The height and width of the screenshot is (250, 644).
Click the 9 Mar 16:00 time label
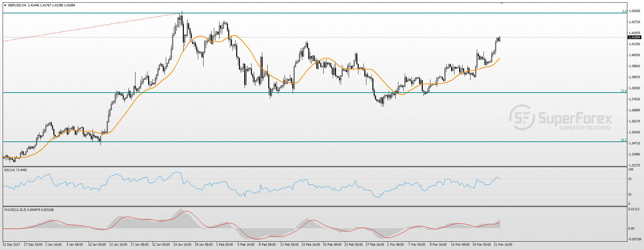[x=438, y=245]
